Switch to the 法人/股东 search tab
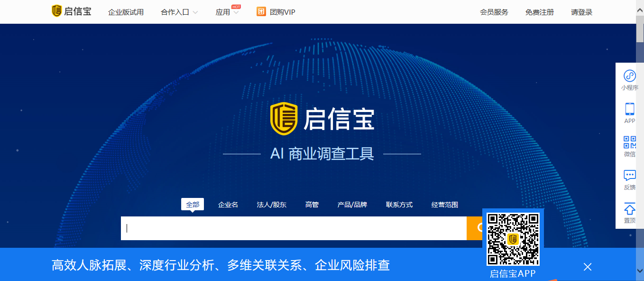Image resolution: width=644 pixels, height=281 pixels. tap(272, 205)
